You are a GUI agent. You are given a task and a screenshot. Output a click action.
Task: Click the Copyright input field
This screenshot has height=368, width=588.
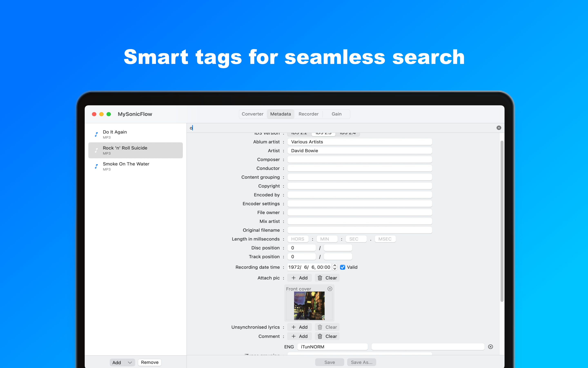click(360, 186)
